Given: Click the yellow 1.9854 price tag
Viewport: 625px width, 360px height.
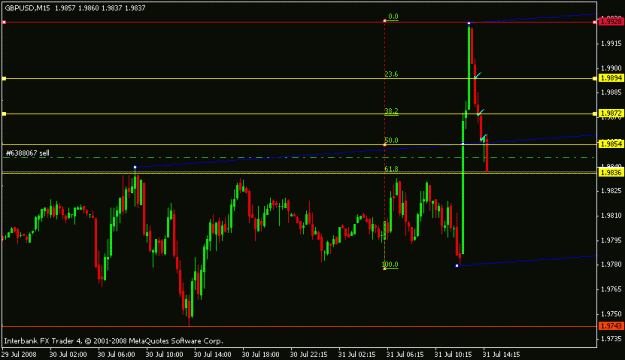Looking at the screenshot, I should pos(611,144).
